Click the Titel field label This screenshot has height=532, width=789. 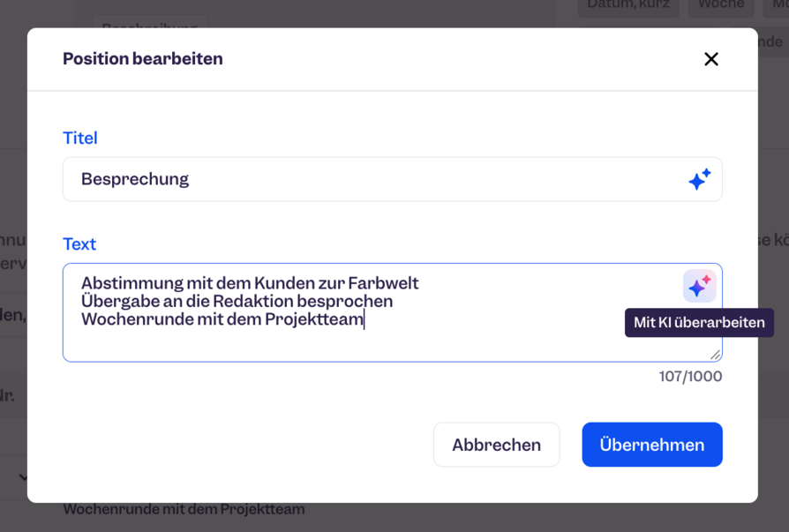point(80,138)
